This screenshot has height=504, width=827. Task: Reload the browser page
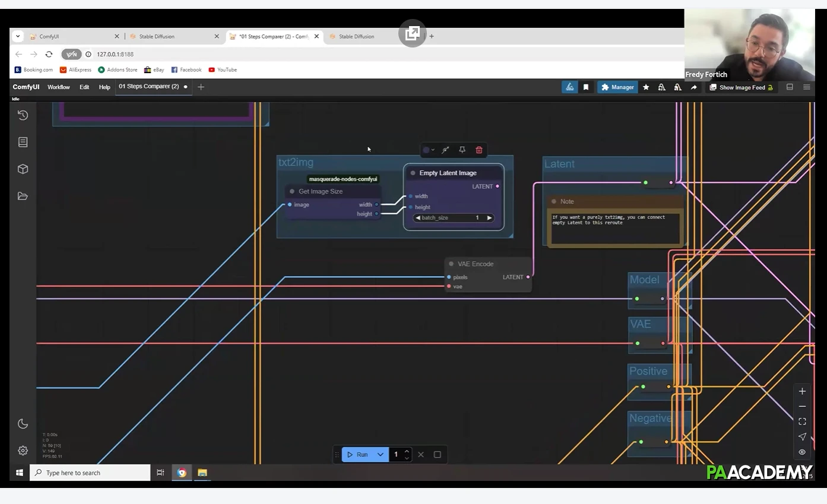pos(49,54)
